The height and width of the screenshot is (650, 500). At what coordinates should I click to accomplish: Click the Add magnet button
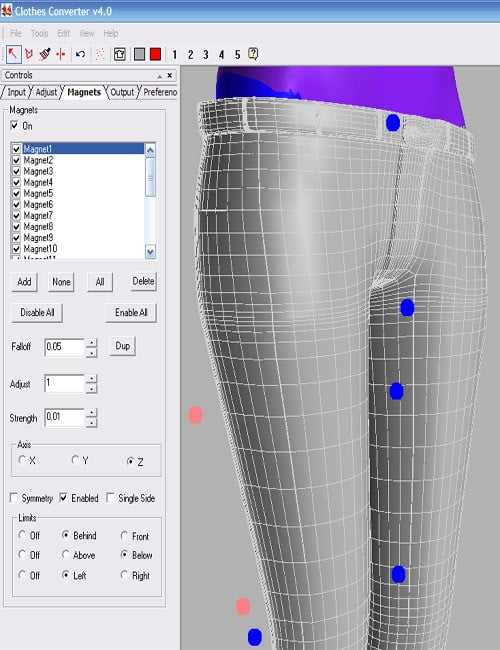[x=24, y=282]
